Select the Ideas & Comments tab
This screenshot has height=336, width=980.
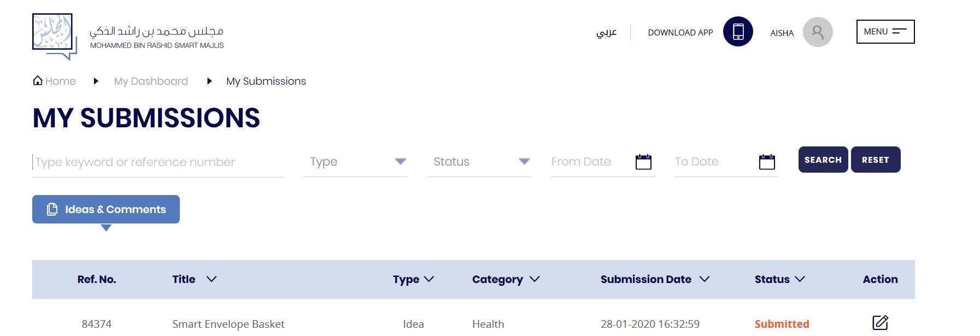pos(106,209)
